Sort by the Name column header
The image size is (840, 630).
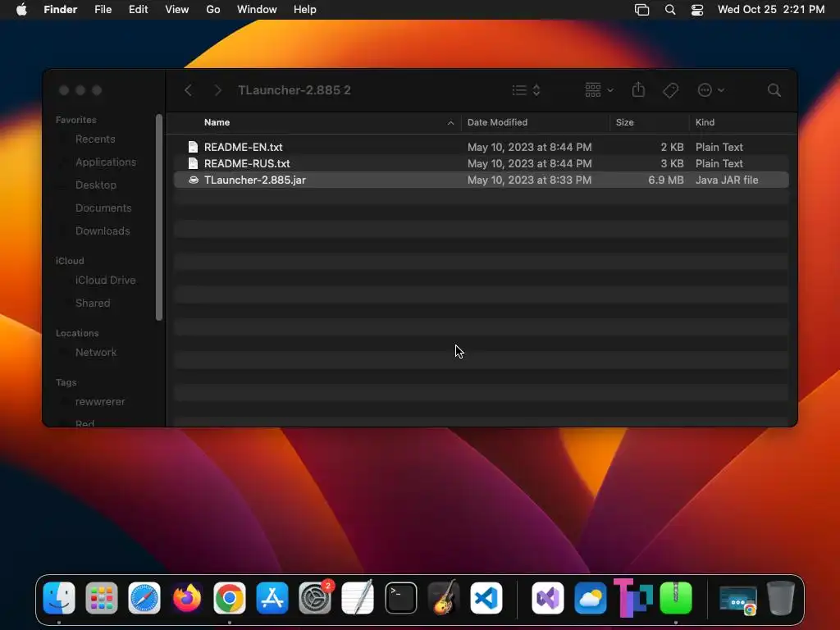coord(217,122)
